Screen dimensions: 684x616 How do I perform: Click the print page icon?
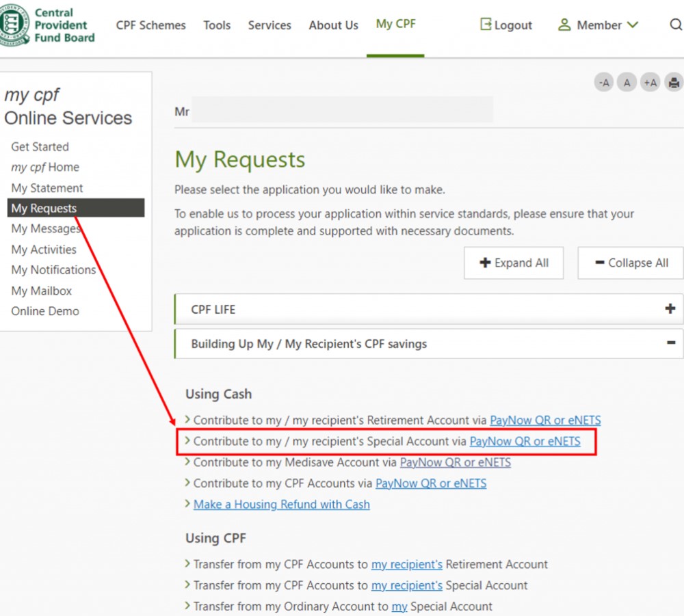[x=674, y=83]
